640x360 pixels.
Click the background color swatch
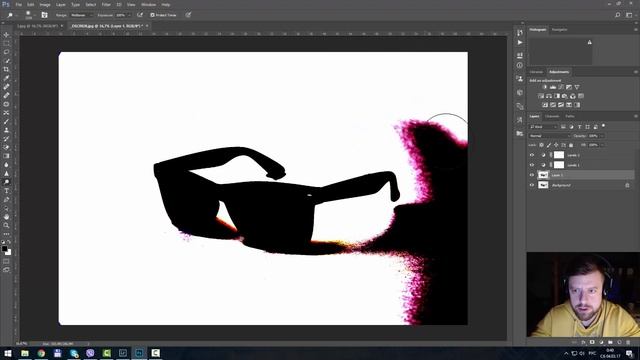9,253
